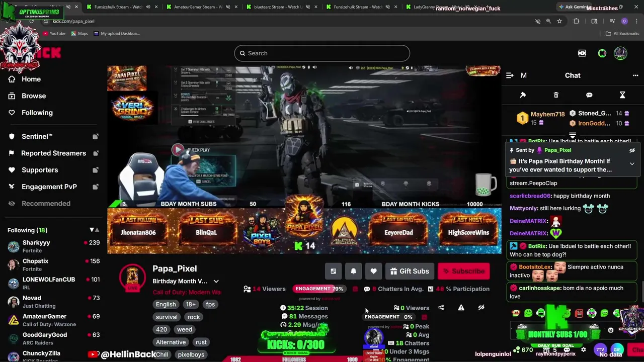Expand the pinned birthday month message
Viewport: 644px width, 362px height.
tap(632, 163)
